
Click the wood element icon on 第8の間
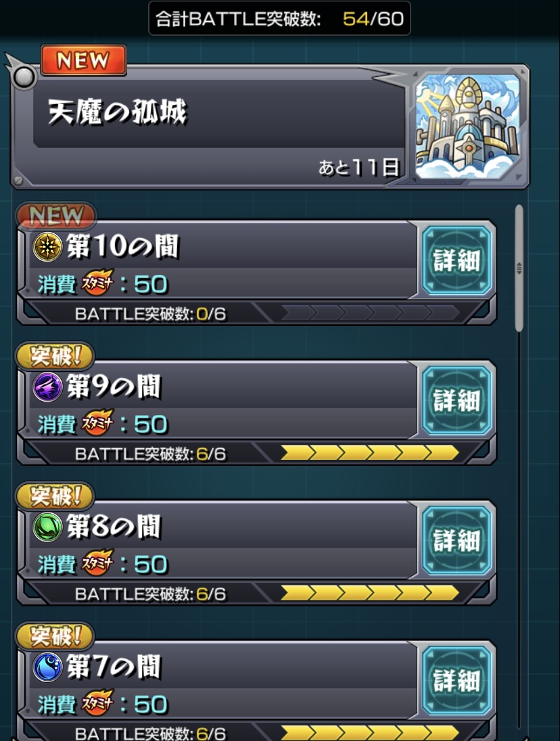47,527
